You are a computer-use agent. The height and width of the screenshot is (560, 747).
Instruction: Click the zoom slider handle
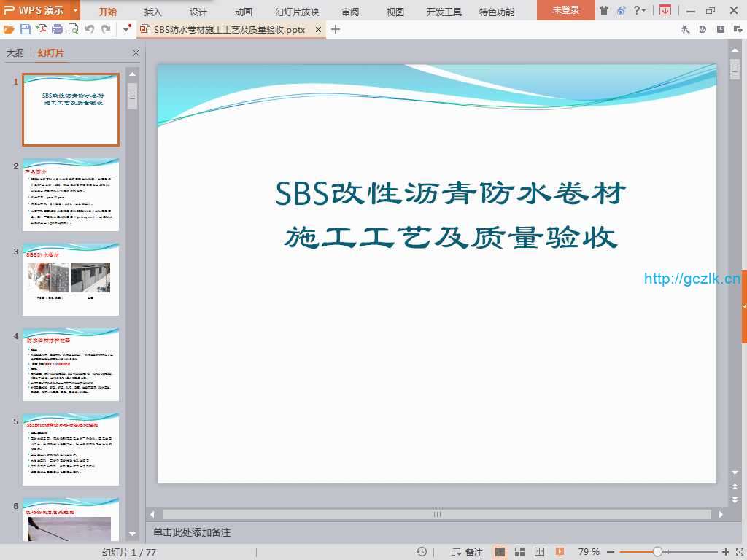657,552
